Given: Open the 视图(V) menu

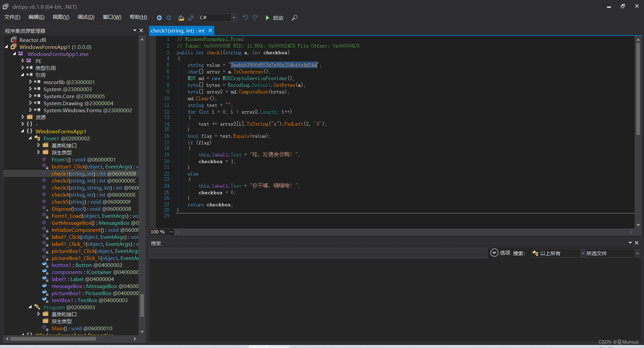Looking at the screenshot, I should tap(61, 17).
